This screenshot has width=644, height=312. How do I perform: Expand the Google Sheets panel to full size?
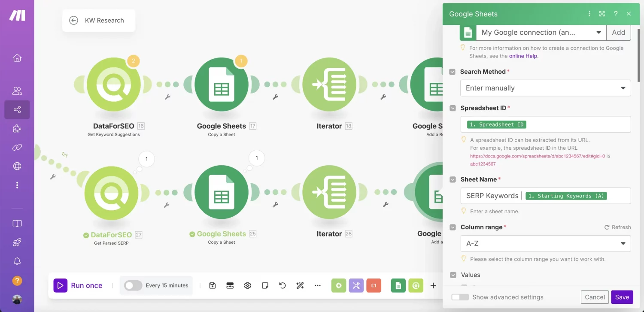click(x=602, y=14)
